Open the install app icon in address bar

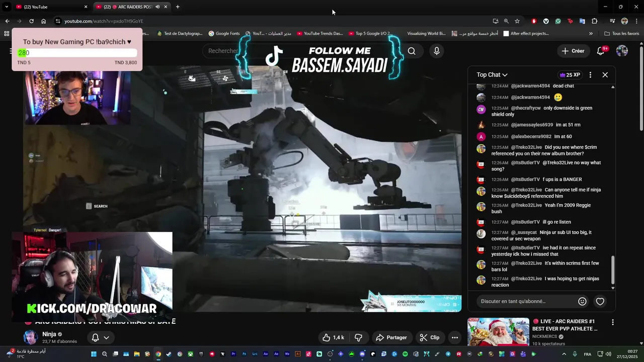point(496,21)
